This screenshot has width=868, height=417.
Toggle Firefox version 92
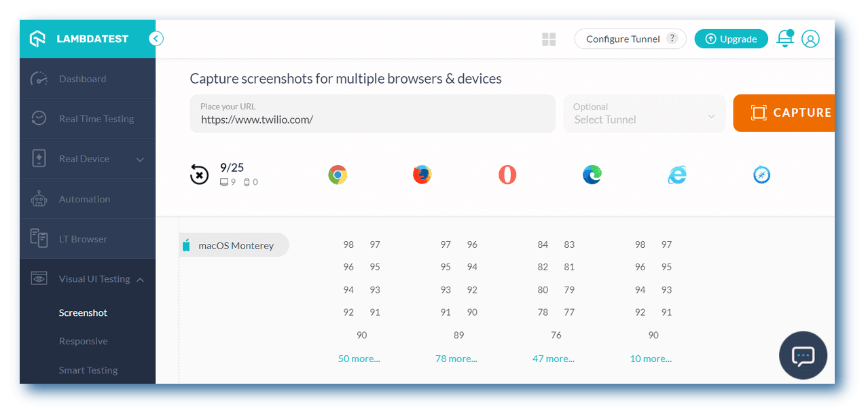pos(472,290)
